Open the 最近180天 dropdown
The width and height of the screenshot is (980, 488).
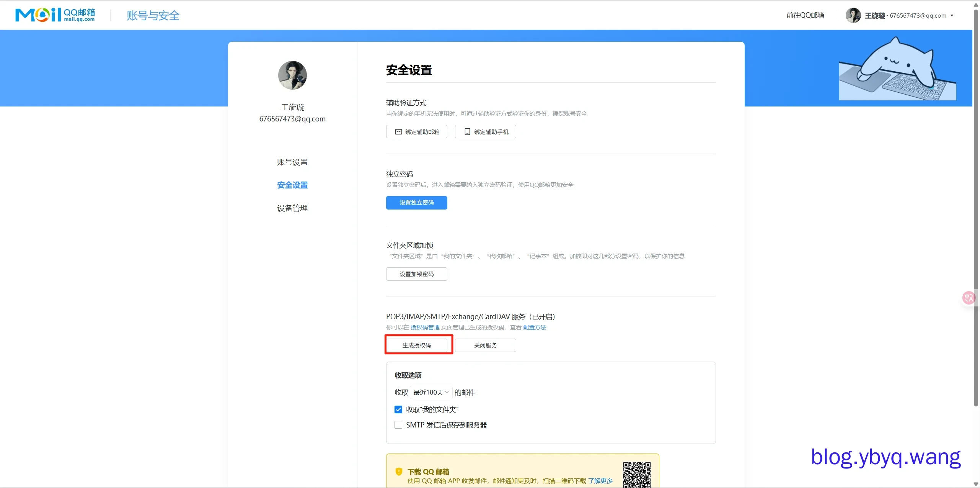coord(431,392)
